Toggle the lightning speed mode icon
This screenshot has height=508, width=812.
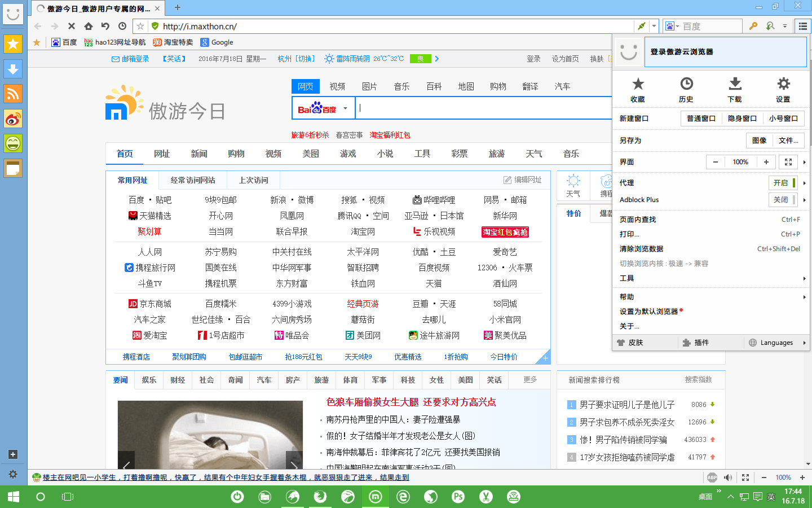(641, 26)
